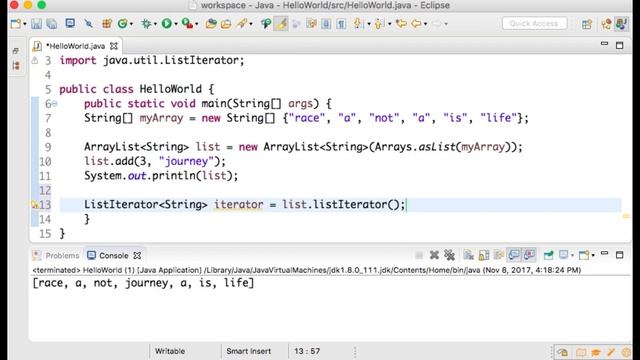The height and width of the screenshot is (360, 640).
Task: Click Remove Launch console X icon
Action: [434, 255]
